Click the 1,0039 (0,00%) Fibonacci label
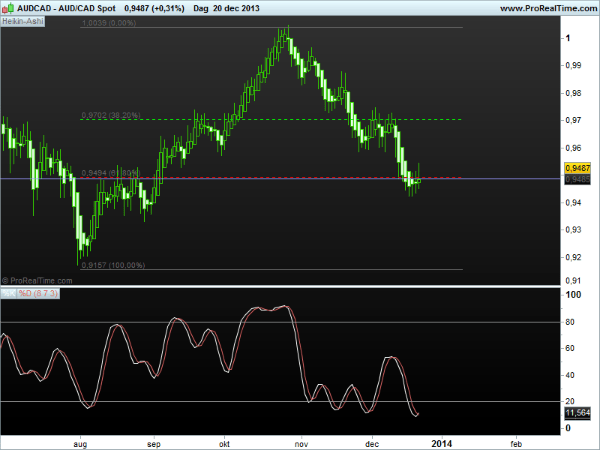 (109, 23)
